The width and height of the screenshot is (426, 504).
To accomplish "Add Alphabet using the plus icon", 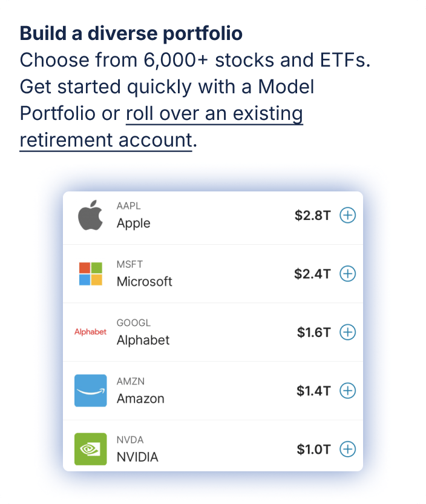I will 347,332.
